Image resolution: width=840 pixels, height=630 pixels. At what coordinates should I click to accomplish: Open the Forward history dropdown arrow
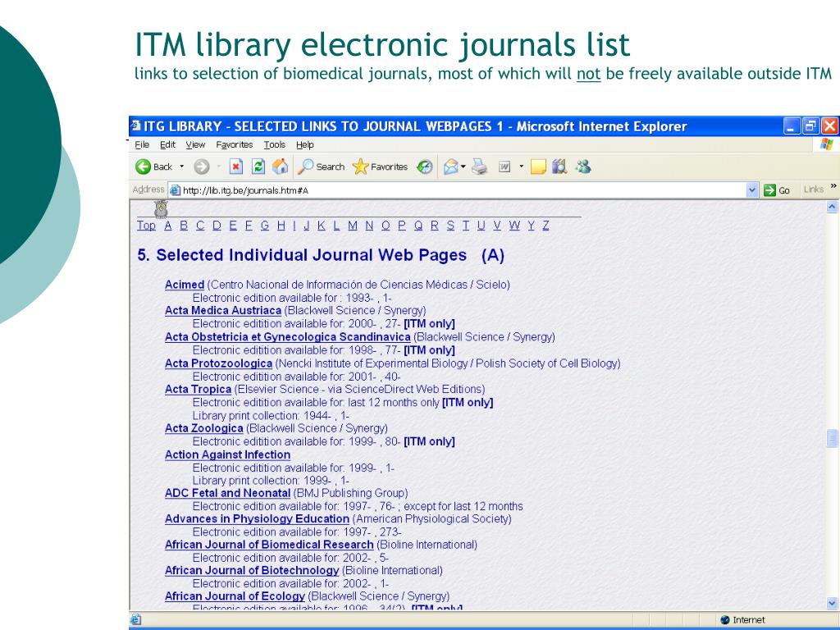(218, 167)
